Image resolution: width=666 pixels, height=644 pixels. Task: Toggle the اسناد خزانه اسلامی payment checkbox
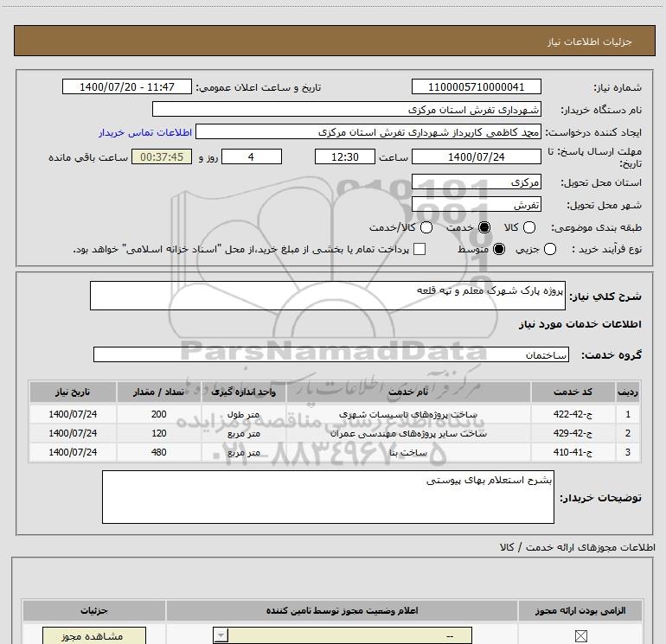[x=419, y=249]
